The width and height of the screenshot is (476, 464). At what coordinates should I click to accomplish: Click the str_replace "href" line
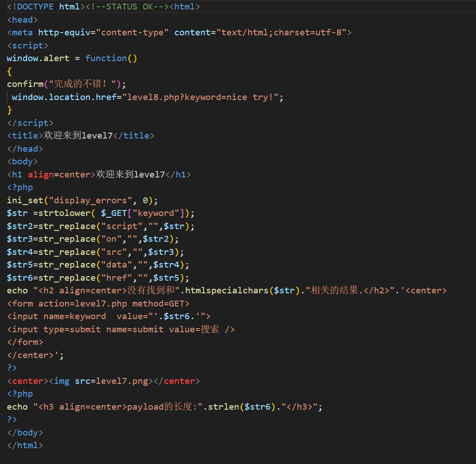98,277
